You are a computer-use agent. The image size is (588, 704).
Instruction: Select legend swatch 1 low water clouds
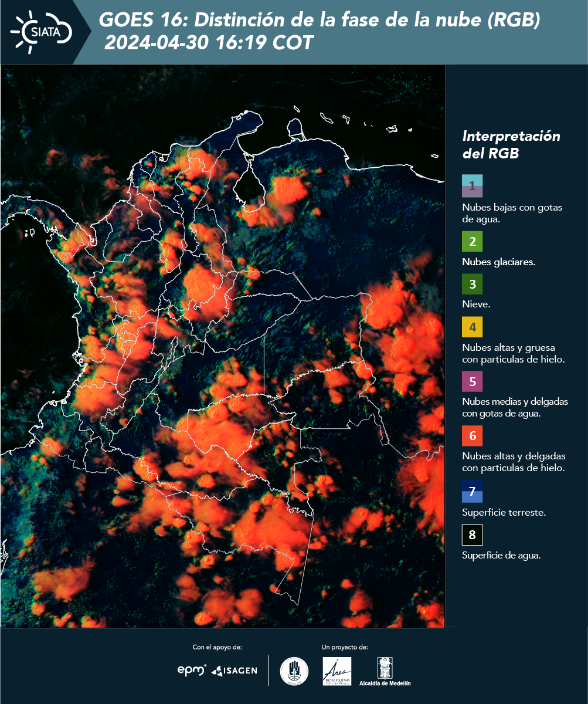point(473,185)
